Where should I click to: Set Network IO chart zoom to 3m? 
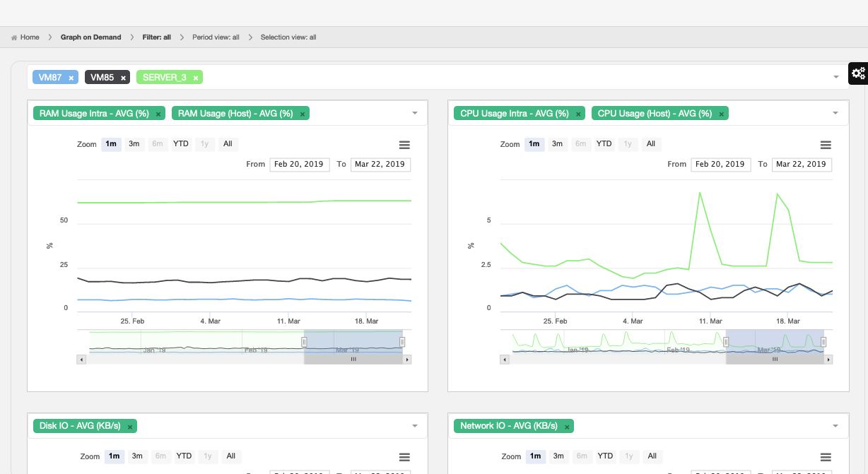point(558,456)
